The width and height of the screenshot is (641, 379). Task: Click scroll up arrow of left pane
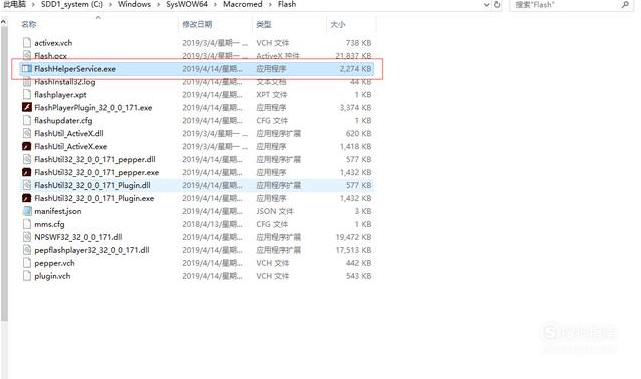pos(4,22)
